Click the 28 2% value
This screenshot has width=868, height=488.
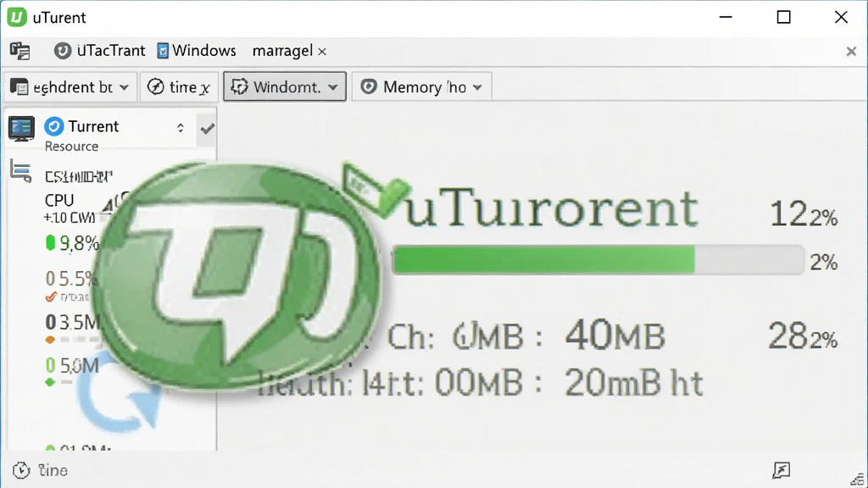pos(803,336)
